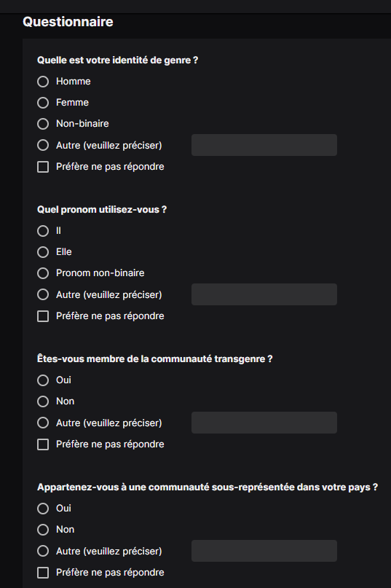
Task: Check Préfère ne pas répondre for sous-représentée question
Action: coord(43,573)
